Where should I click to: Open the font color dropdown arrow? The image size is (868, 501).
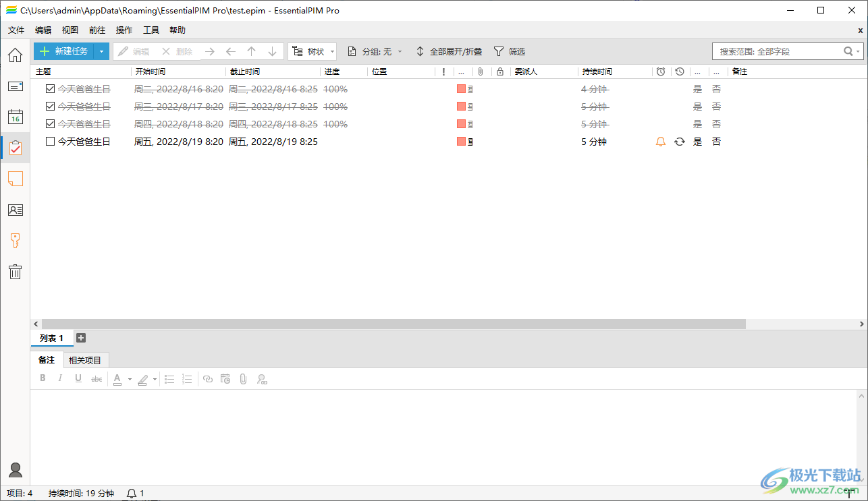click(x=130, y=380)
